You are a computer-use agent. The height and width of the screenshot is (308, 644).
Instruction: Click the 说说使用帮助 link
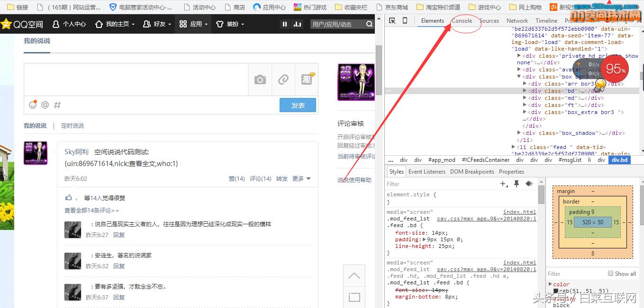click(x=354, y=180)
